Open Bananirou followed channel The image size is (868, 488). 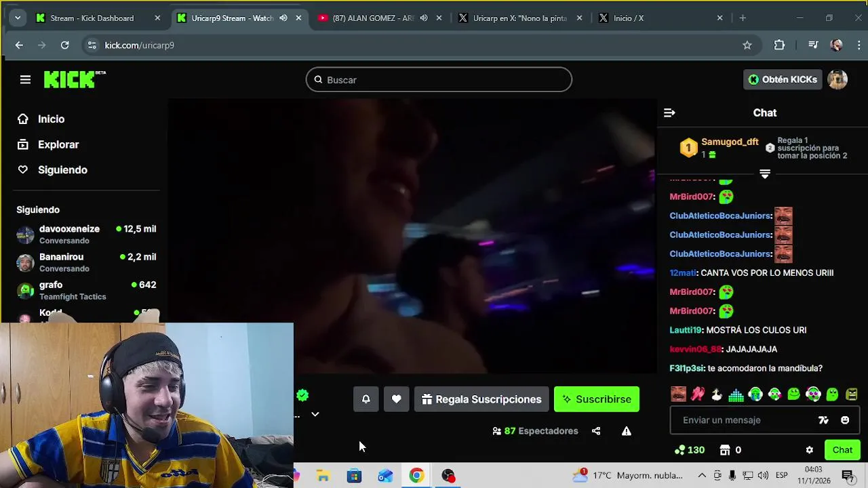click(x=86, y=262)
